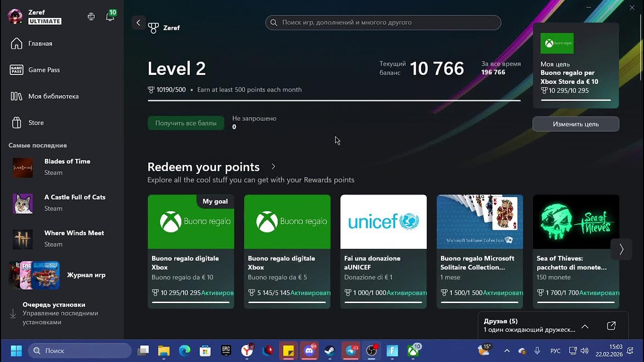Image resolution: width=644 pixels, height=362 pixels.
Task: Click the current balance 10 766
Action: coord(437,68)
